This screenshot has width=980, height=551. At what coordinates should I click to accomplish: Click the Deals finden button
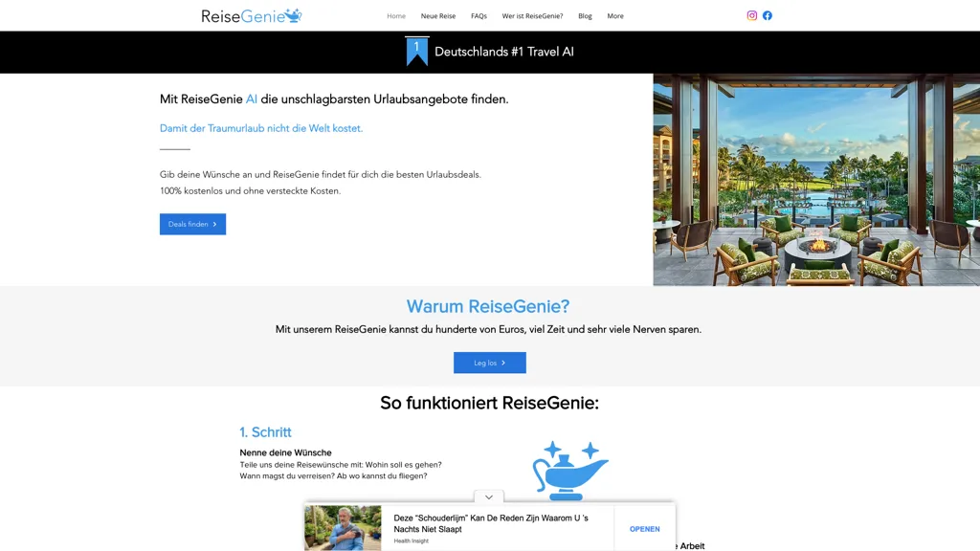(x=192, y=224)
